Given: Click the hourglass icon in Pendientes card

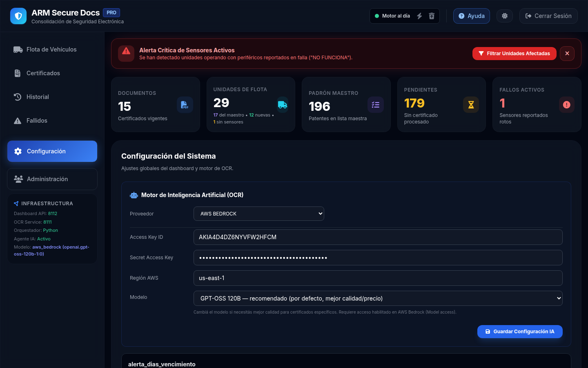Looking at the screenshot, I should click(471, 105).
